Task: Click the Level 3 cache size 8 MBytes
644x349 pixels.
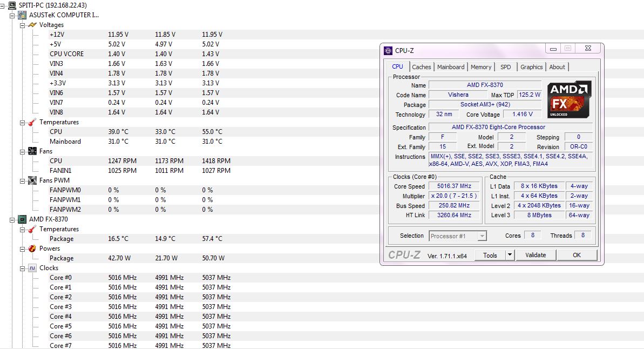Action: coord(539,216)
